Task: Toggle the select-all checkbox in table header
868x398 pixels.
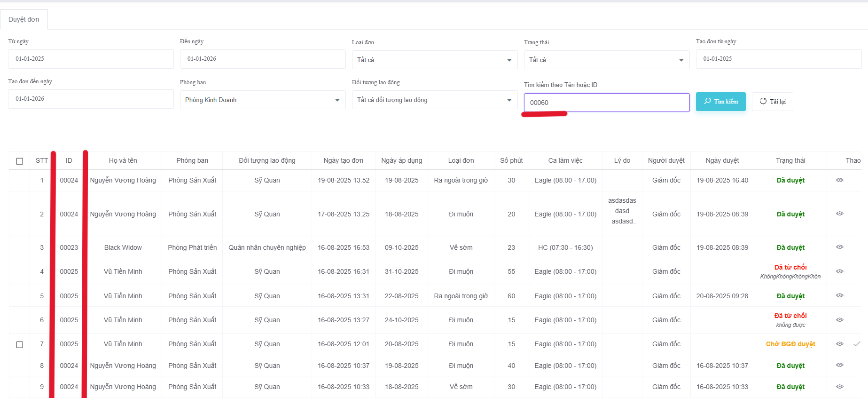Action: pyautogui.click(x=20, y=161)
